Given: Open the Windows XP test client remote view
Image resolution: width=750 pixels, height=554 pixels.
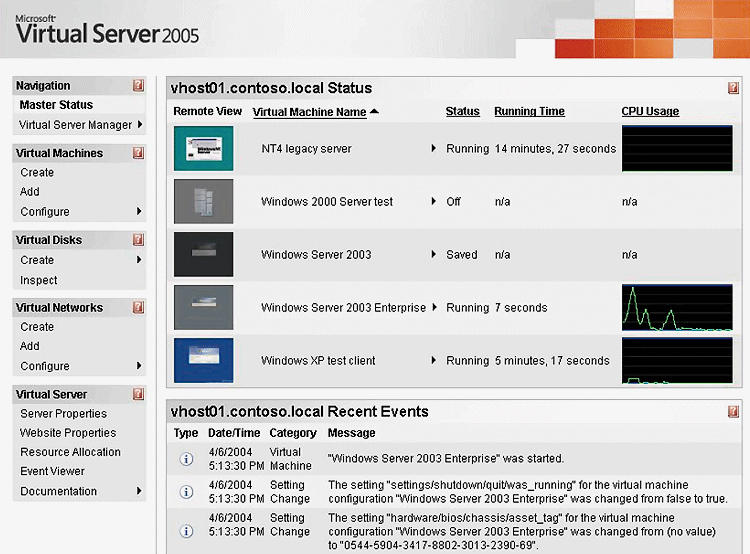Looking at the screenshot, I should click(x=203, y=360).
